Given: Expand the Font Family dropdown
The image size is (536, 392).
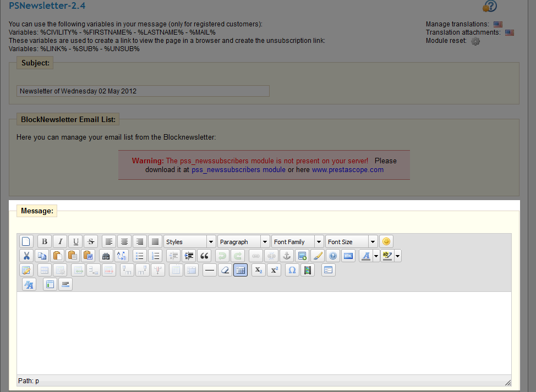Looking at the screenshot, I should [297, 241].
